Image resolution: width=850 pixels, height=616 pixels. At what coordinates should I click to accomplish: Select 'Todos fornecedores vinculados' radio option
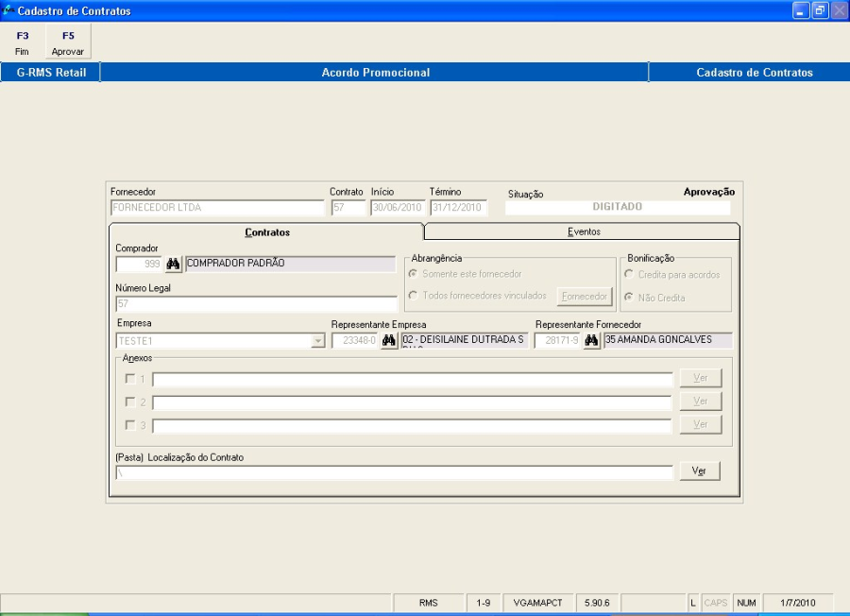(414, 296)
